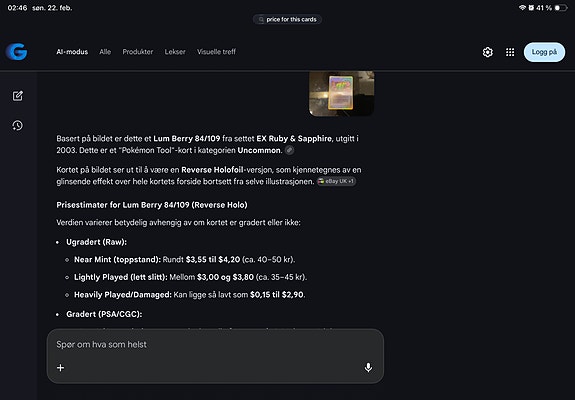The width and height of the screenshot is (575, 400).
Task: Start a new chat with the compose icon
Action: click(18, 96)
